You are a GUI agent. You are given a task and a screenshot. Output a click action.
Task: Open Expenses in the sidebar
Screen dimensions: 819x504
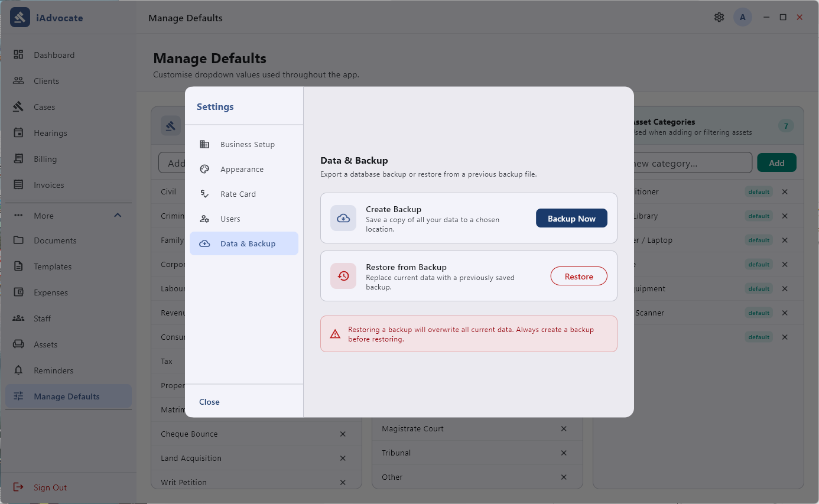tap(68, 292)
